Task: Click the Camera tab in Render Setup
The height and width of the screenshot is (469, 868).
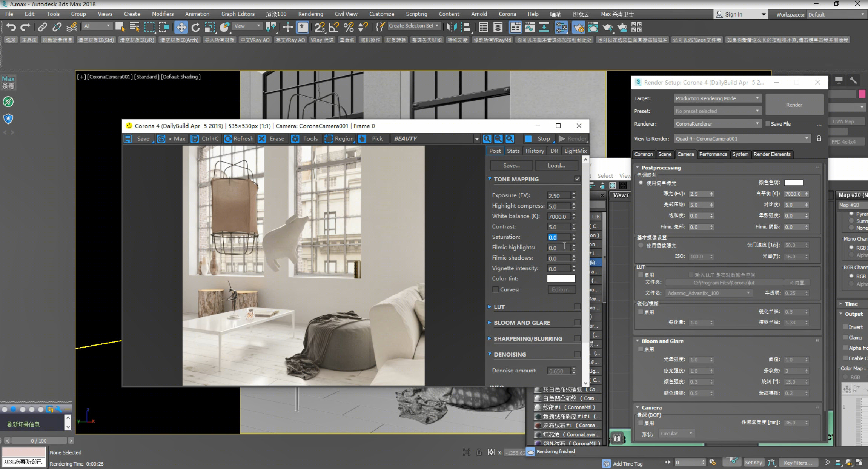Action: tap(685, 154)
